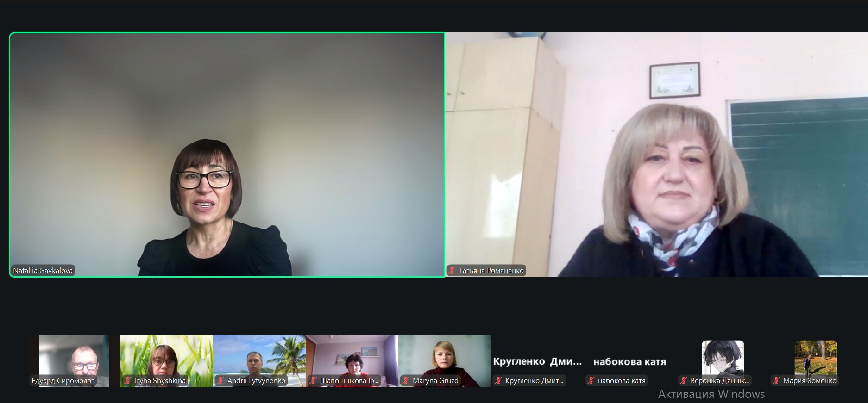This screenshot has height=403, width=868.
Task: Select Andrii Lytvynenko's beach-background video thumbnail
Action: coord(259,356)
